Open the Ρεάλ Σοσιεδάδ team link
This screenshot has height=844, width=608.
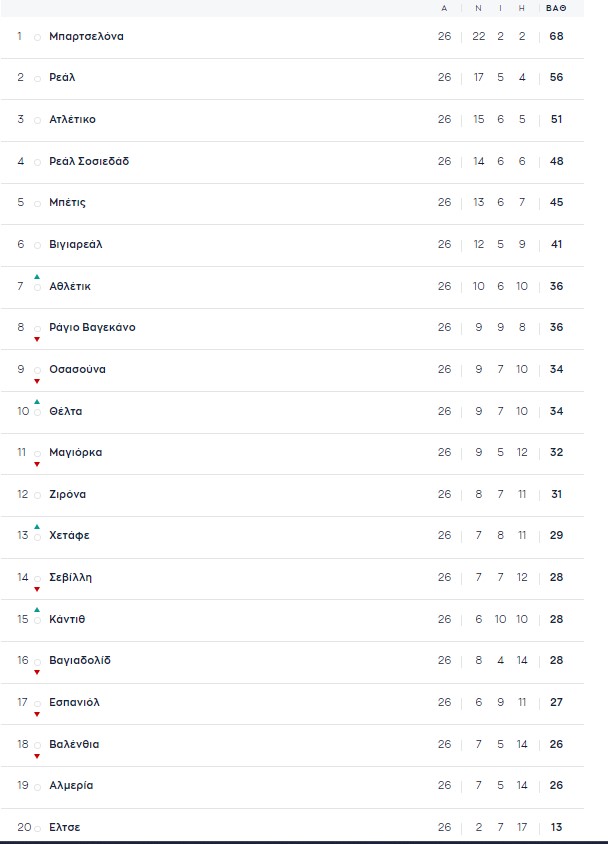point(89,161)
